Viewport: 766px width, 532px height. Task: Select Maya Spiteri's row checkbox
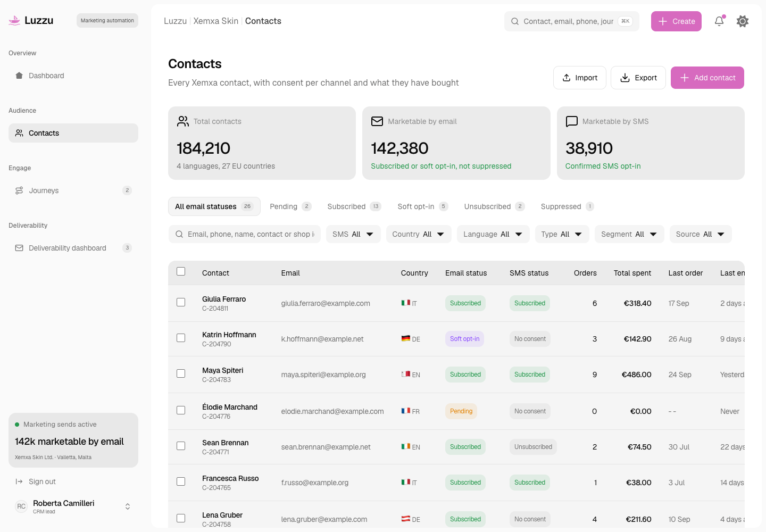[x=181, y=373]
